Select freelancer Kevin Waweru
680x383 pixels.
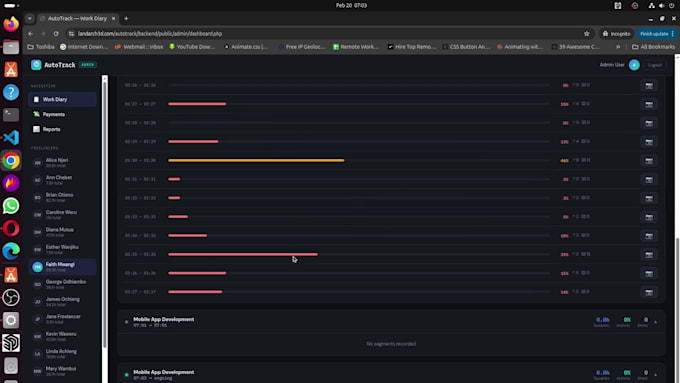[62, 336]
